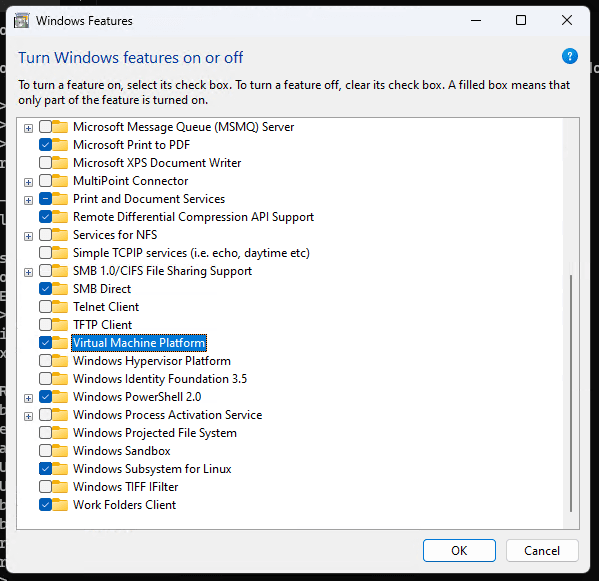The height and width of the screenshot is (581, 599).
Task: Enable the Windows Hypervisor Platform checkbox
Action: click(45, 361)
